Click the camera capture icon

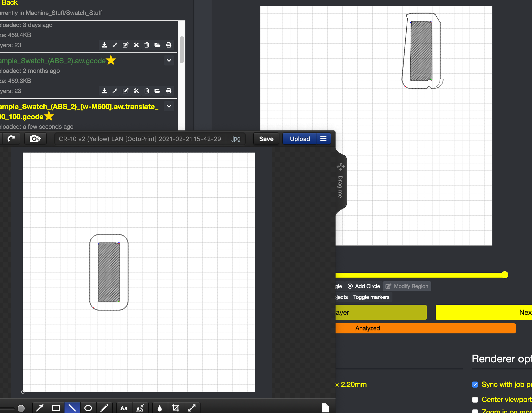tap(35, 139)
